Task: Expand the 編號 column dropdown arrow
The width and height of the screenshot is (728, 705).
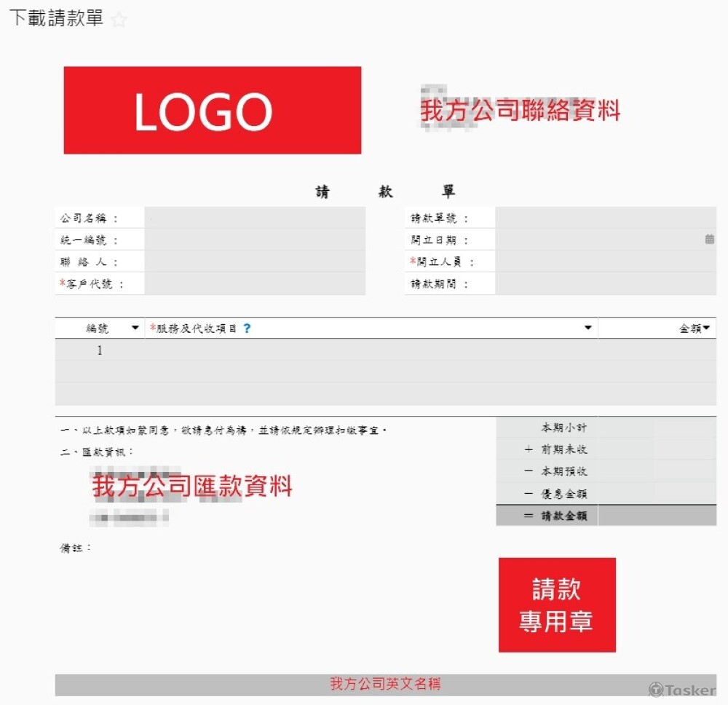Action: tap(135, 328)
